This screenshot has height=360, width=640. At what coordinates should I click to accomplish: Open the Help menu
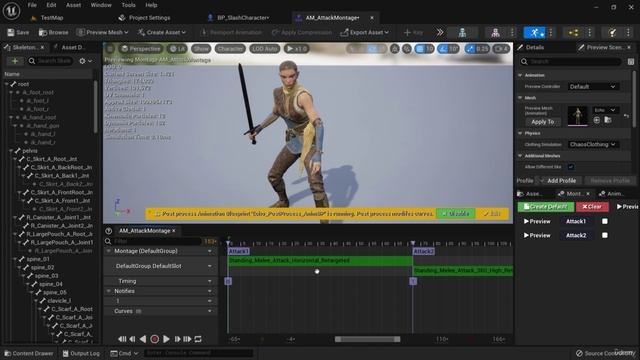click(x=151, y=5)
